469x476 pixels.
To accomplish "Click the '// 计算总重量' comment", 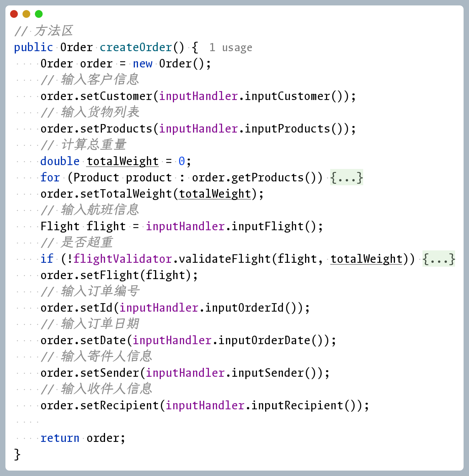I will click(83, 145).
